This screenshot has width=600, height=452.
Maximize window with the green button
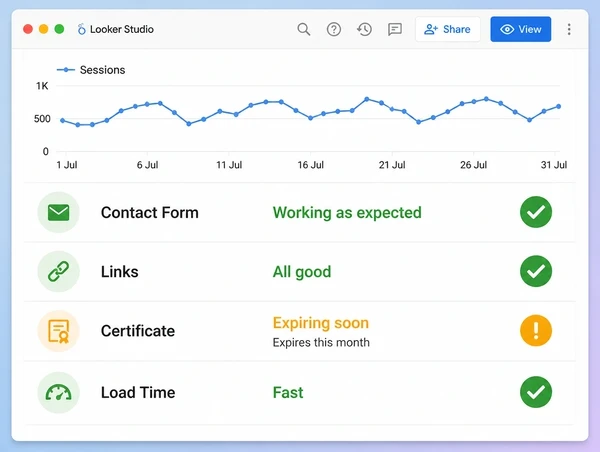59,29
